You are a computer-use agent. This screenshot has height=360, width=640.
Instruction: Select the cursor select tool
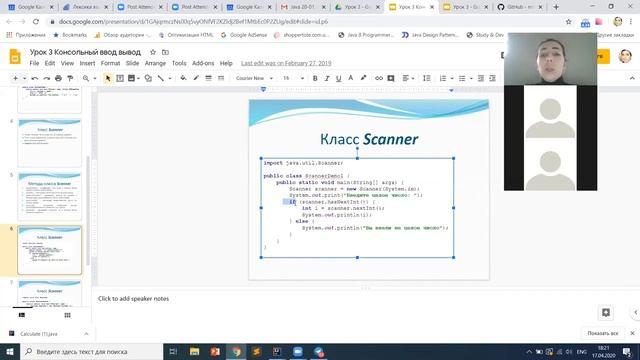[108, 78]
